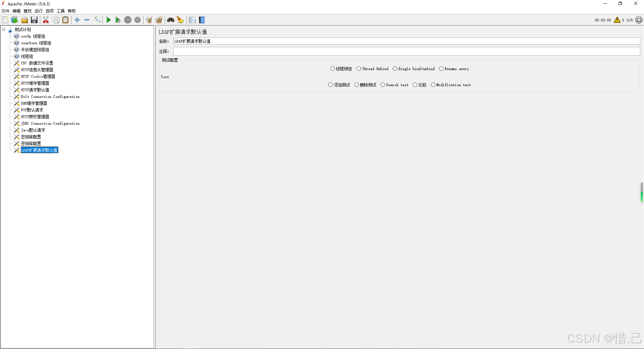Select the FTP默认请求 tree node

pos(32,110)
